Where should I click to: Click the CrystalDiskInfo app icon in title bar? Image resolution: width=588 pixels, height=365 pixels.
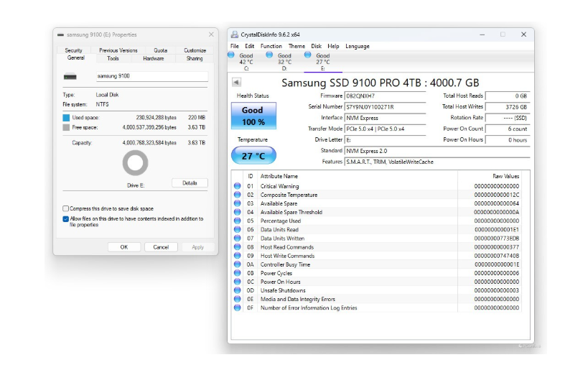234,34
